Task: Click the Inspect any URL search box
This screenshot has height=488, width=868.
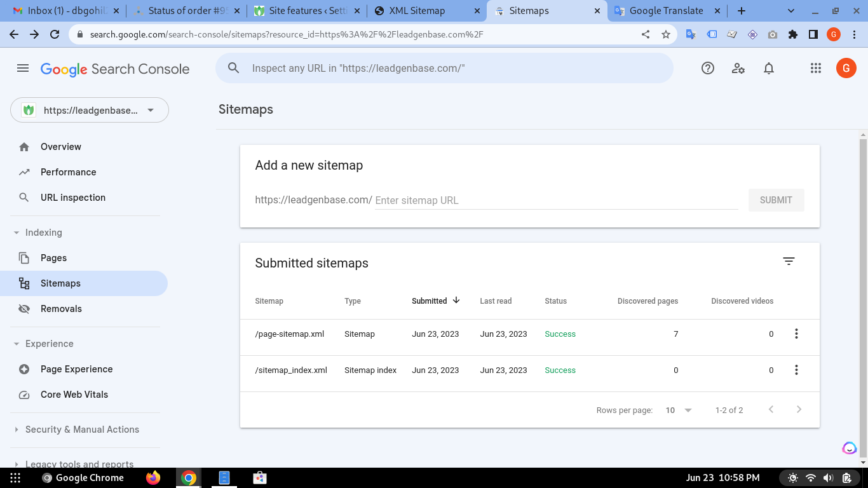Action: click(444, 68)
